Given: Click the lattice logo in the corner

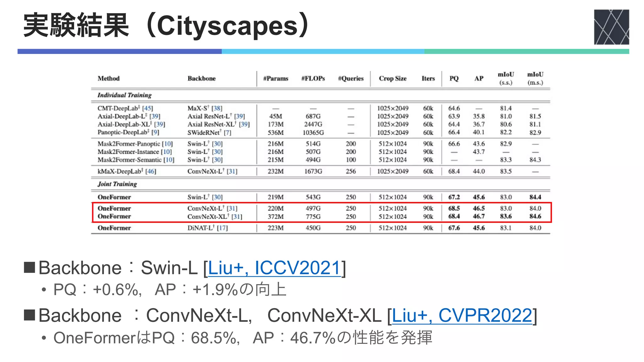Looking at the screenshot, I should tap(611, 27).
